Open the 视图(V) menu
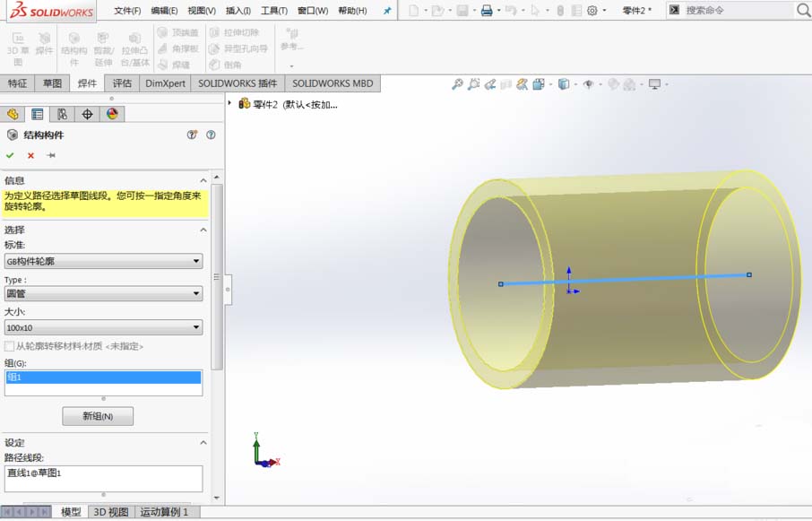Image resolution: width=812 pixels, height=521 pixels. [x=202, y=11]
